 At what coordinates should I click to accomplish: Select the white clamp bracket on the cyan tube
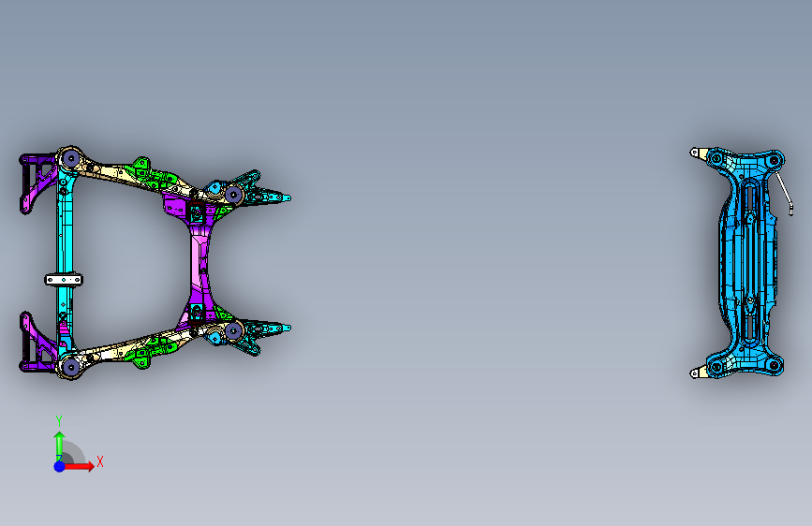coord(64,280)
